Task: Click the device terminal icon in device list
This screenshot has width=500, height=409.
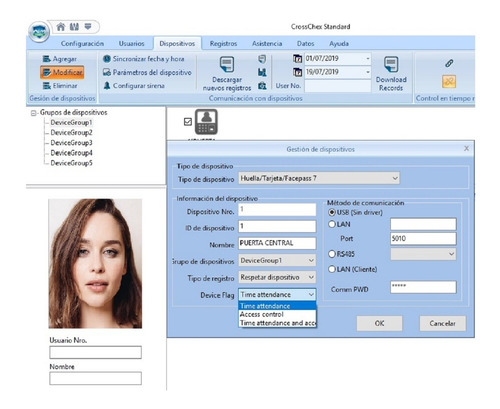Action: pyautogui.click(x=206, y=122)
